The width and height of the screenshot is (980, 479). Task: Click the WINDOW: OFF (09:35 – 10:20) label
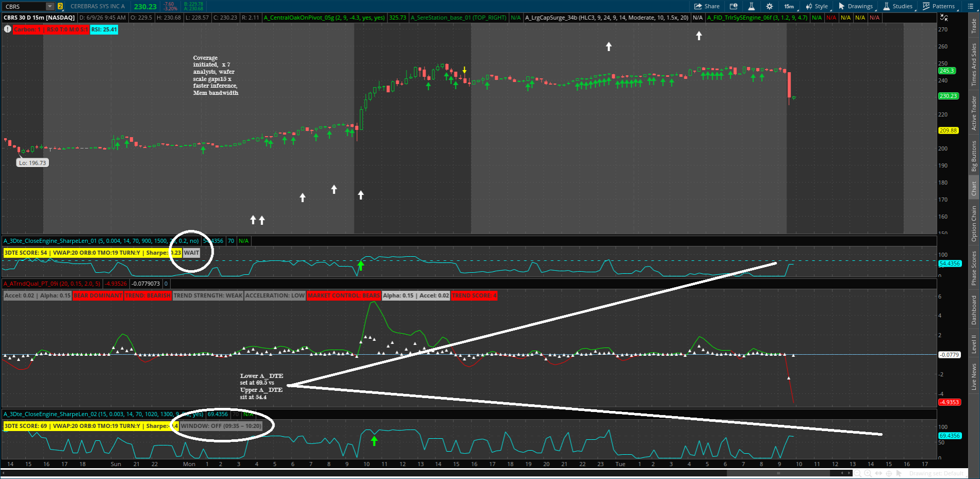221,426
